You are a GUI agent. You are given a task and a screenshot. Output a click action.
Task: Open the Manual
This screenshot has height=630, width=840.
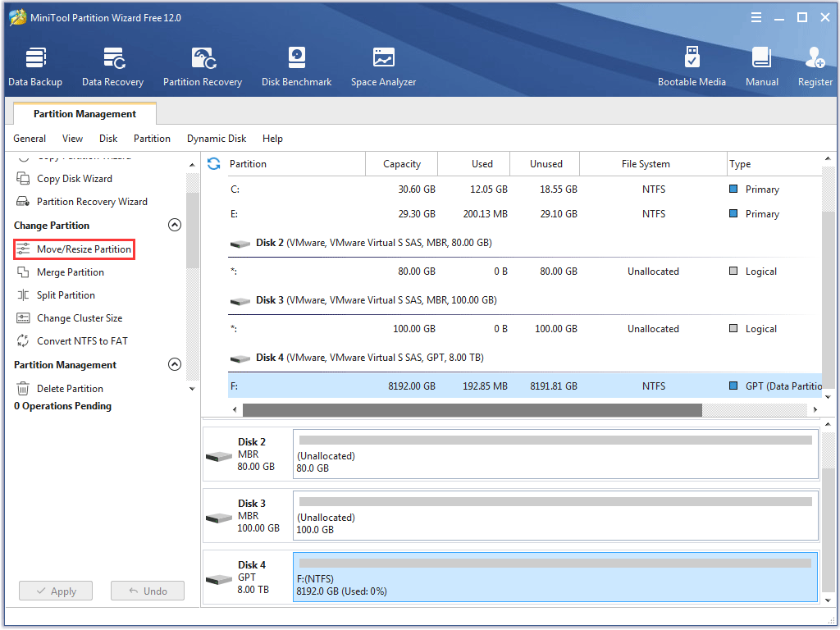tap(762, 66)
